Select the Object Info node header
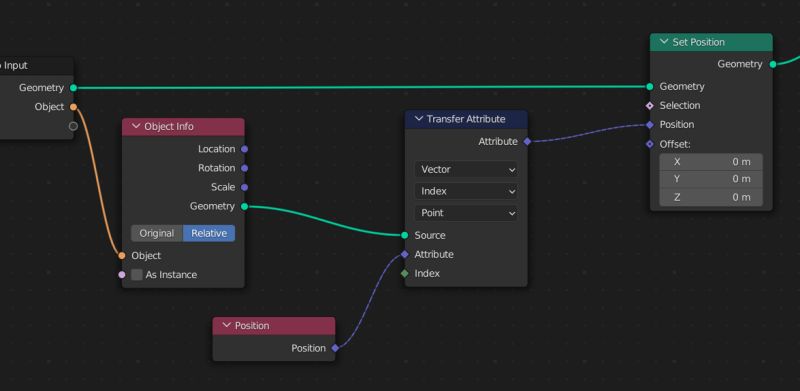The width and height of the screenshot is (800, 391). point(183,127)
